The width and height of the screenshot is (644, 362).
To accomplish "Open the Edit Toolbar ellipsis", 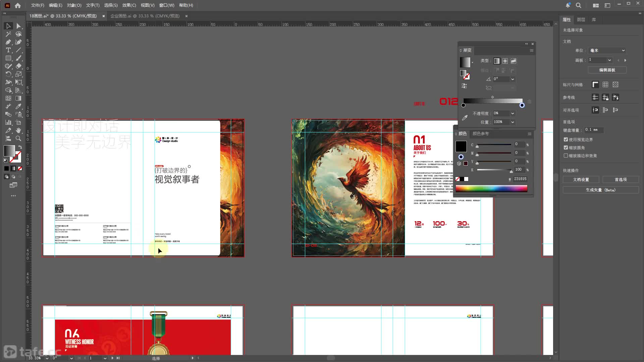I will coord(13,196).
